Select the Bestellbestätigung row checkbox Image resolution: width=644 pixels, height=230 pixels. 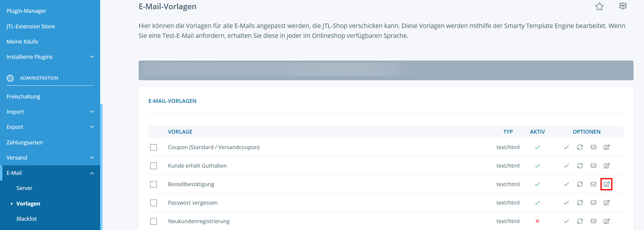(x=154, y=184)
